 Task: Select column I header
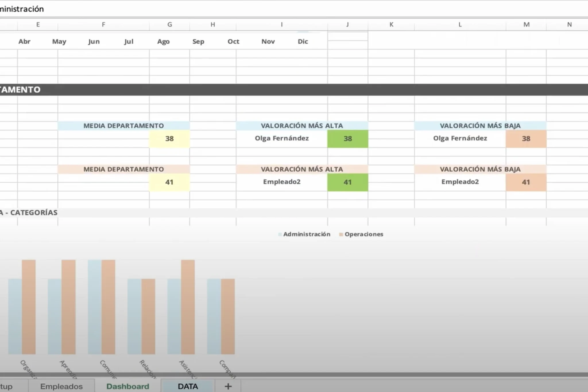point(282,25)
